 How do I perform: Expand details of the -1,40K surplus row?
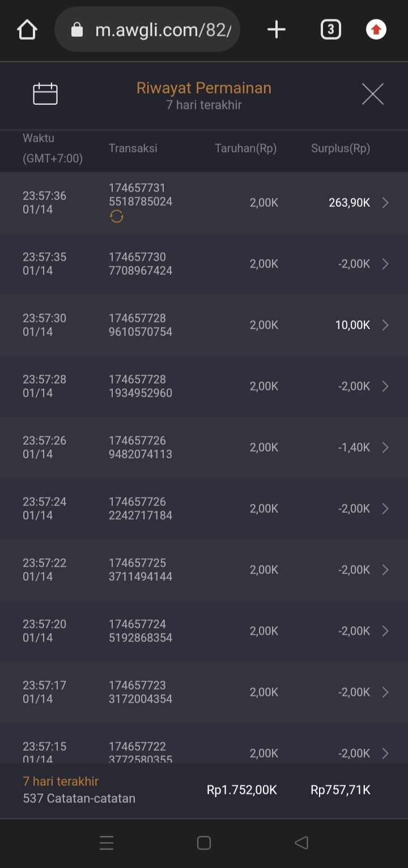coord(385,448)
